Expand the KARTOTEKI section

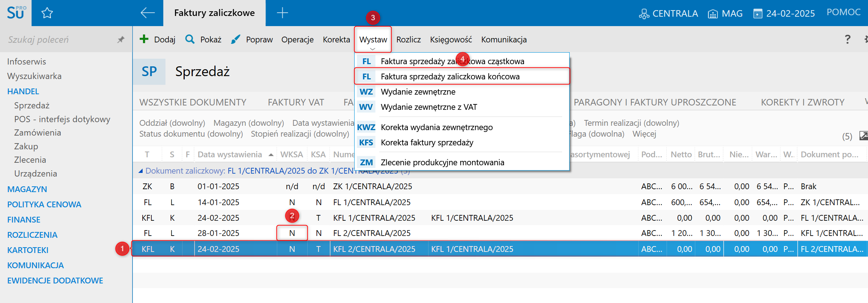pos(28,250)
